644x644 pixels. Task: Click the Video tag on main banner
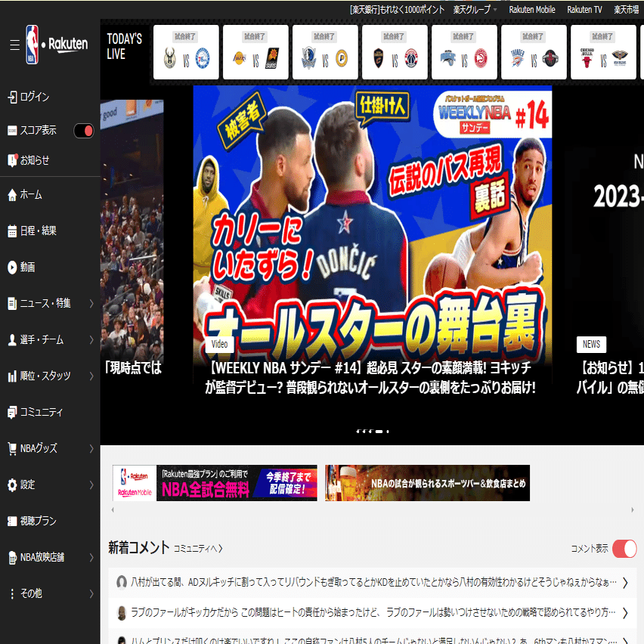pyautogui.click(x=219, y=344)
